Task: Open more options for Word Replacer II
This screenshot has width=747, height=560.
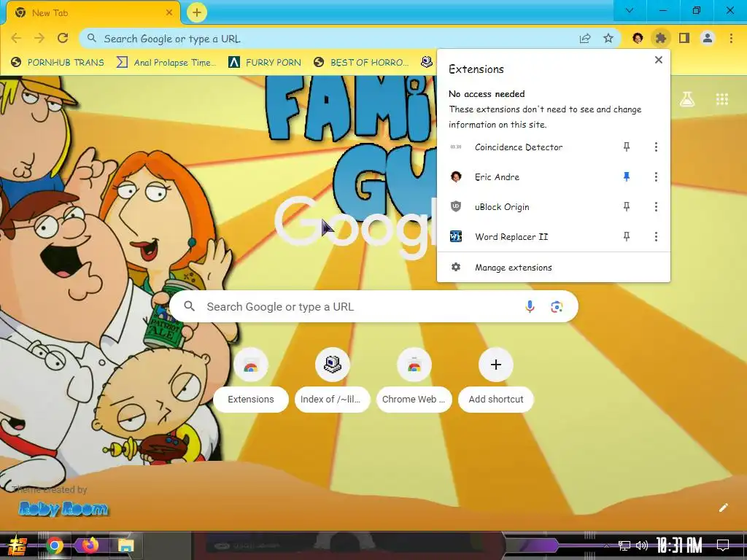Action: pyautogui.click(x=656, y=237)
